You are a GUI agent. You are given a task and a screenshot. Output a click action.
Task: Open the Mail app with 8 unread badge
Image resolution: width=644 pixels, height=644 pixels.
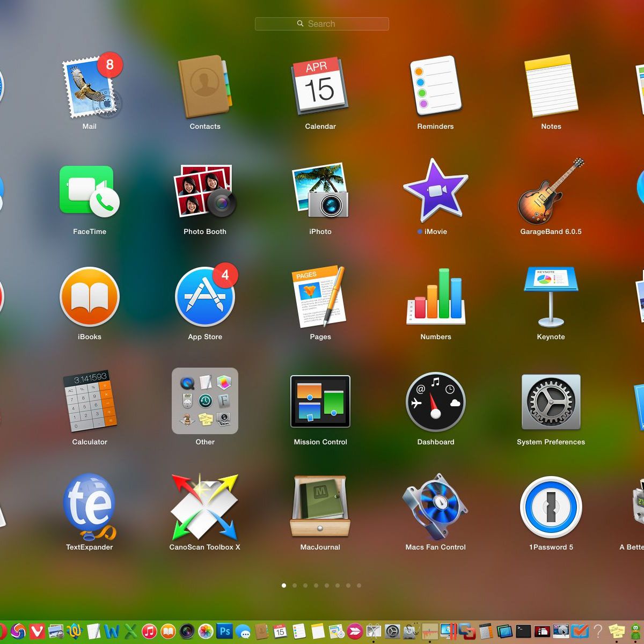pos(89,87)
